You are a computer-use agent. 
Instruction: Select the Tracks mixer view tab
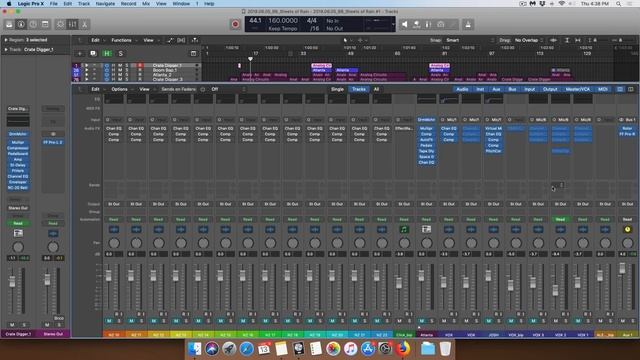click(x=359, y=89)
